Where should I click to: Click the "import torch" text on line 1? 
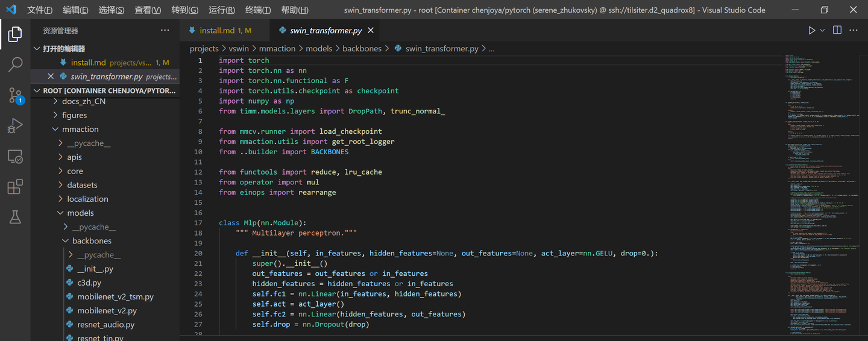tap(244, 60)
